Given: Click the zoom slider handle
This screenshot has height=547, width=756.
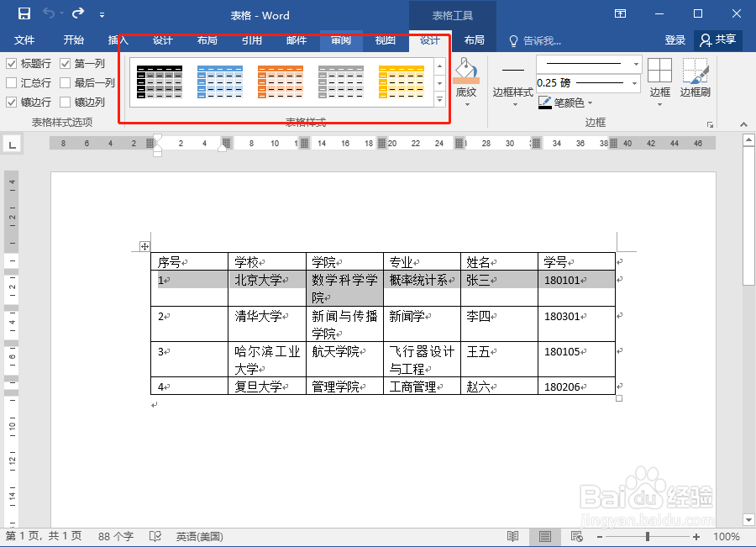Looking at the screenshot, I should pyautogui.click(x=648, y=536).
